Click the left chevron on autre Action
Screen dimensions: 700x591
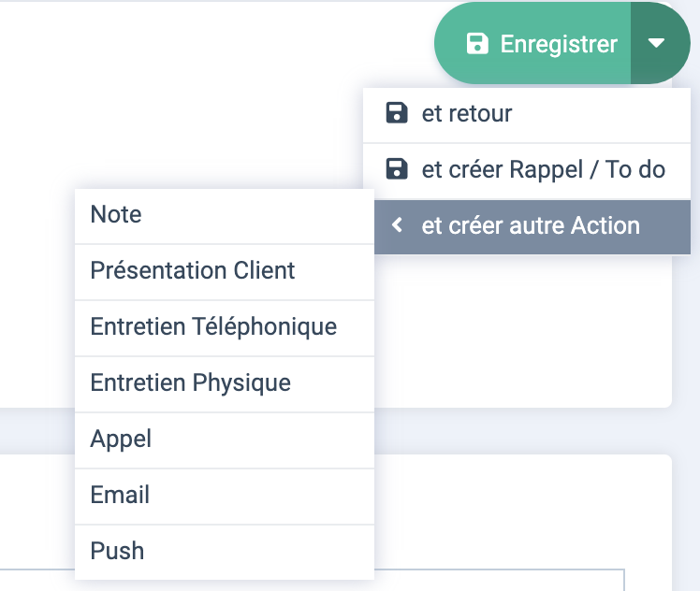coord(397,225)
